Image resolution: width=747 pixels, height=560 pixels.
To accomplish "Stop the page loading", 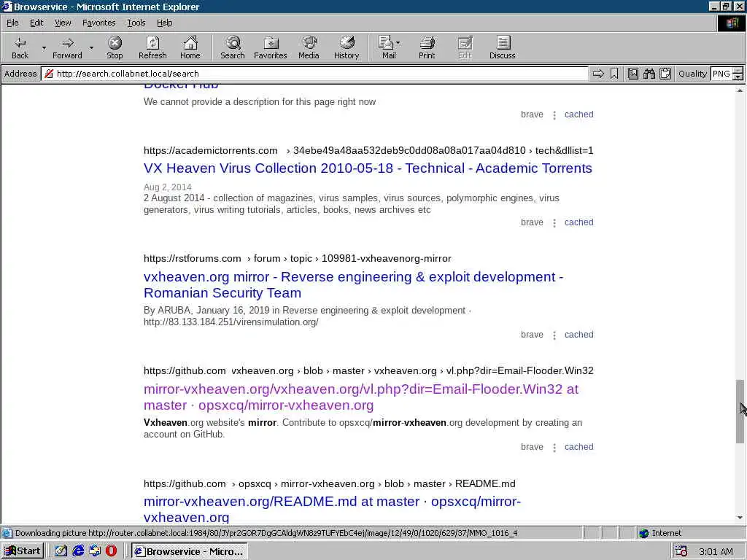I will [115, 47].
